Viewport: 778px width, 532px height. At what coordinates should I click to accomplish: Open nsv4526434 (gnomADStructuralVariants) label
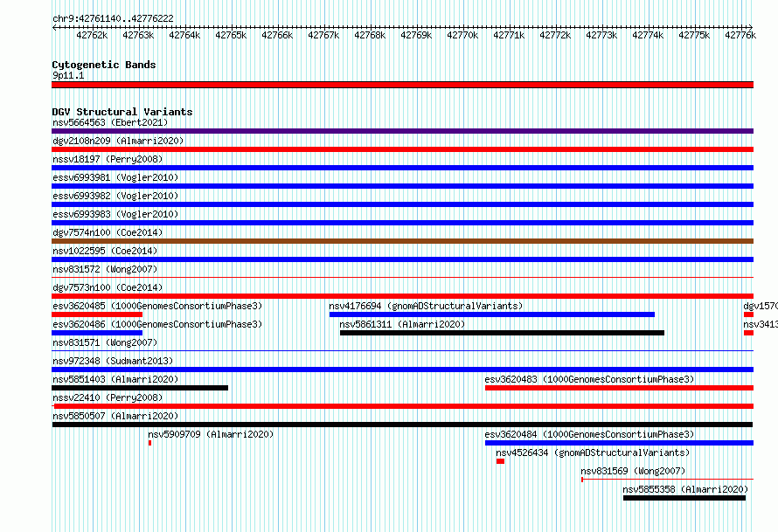point(593,453)
